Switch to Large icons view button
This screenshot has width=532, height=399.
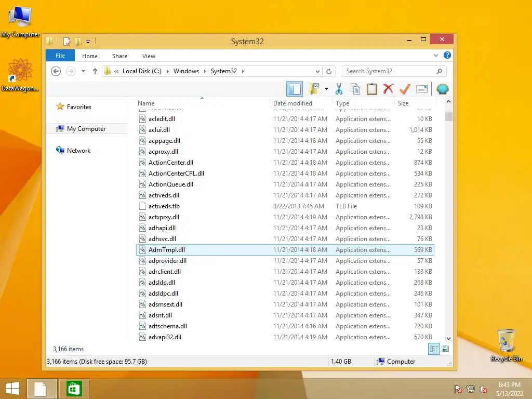(445, 349)
